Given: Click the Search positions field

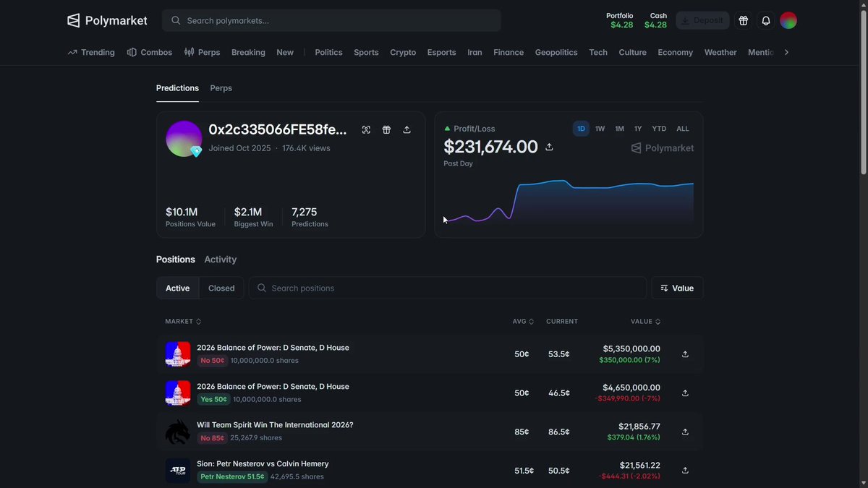Looking at the screenshot, I should (448, 288).
